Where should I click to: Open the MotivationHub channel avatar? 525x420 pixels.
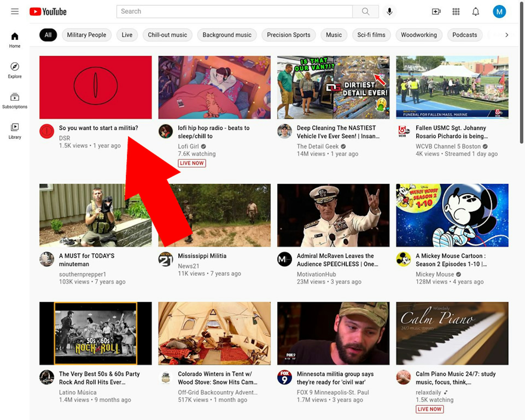click(284, 259)
